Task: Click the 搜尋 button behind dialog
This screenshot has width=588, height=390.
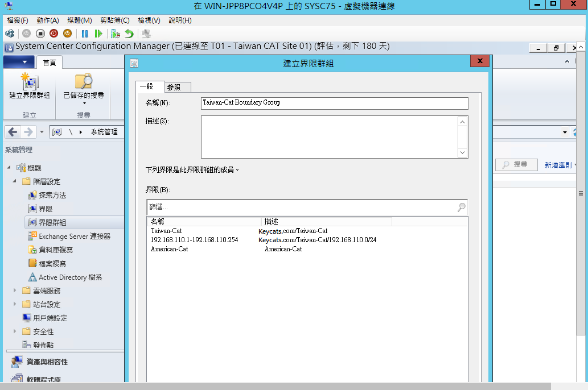Action: 516,164
